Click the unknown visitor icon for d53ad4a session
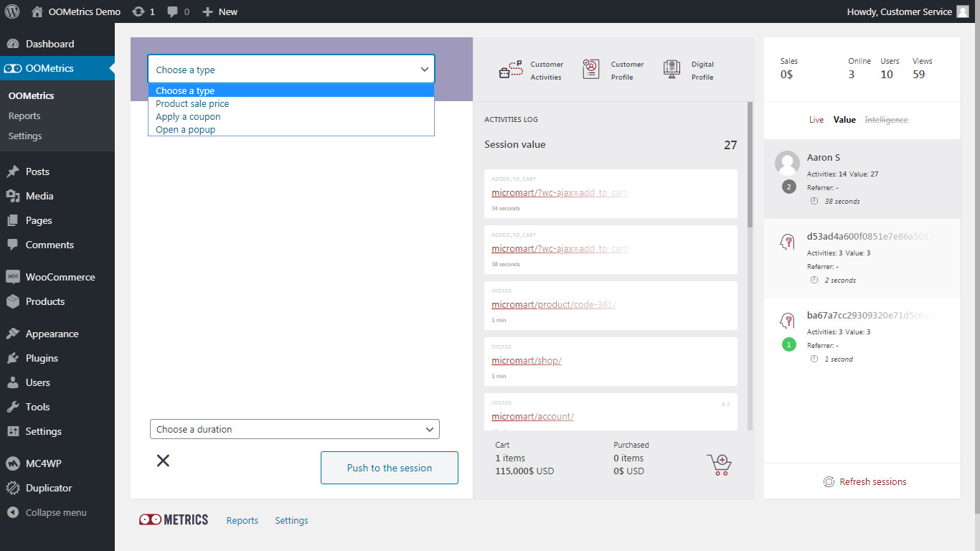 pyautogui.click(x=787, y=242)
